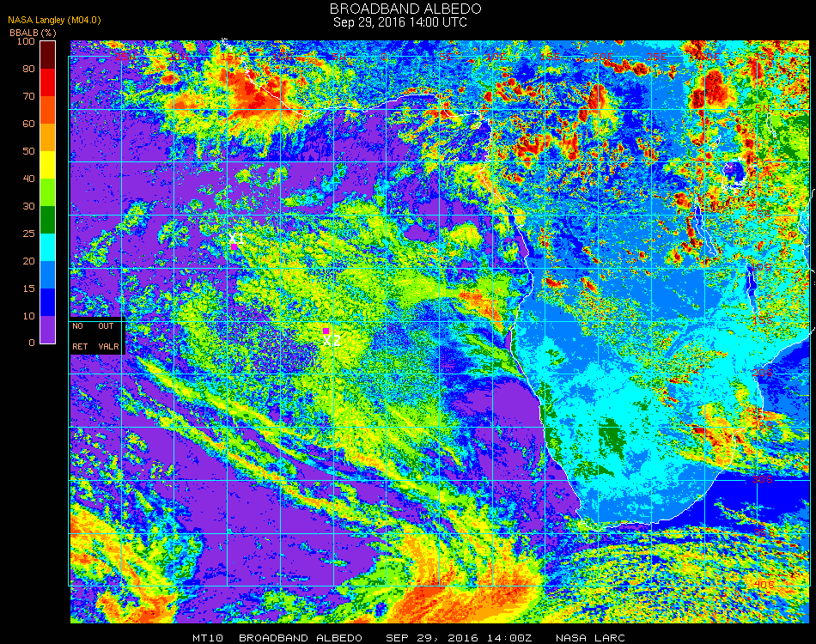Image resolution: width=816 pixels, height=644 pixels.
Task: Click the '30S' latitude label
Action: (x=763, y=479)
